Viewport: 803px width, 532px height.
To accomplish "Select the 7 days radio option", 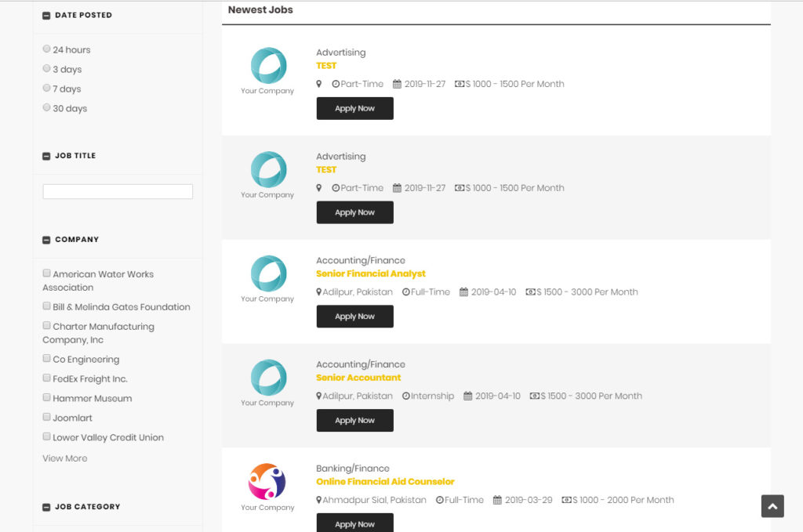I will (47, 89).
